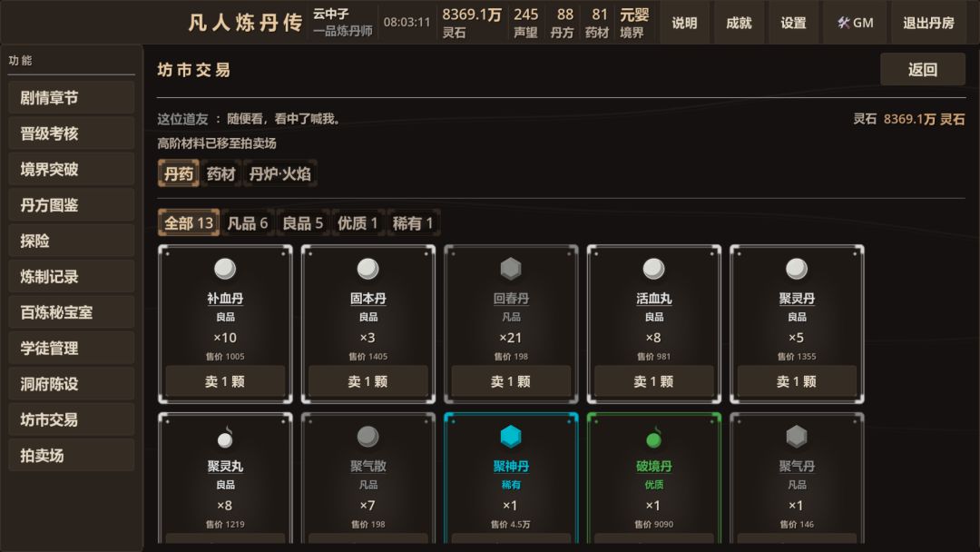The height and width of the screenshot is (552, 980).
Task: Click the 售价 9090 price text
Action: point(653,525)
